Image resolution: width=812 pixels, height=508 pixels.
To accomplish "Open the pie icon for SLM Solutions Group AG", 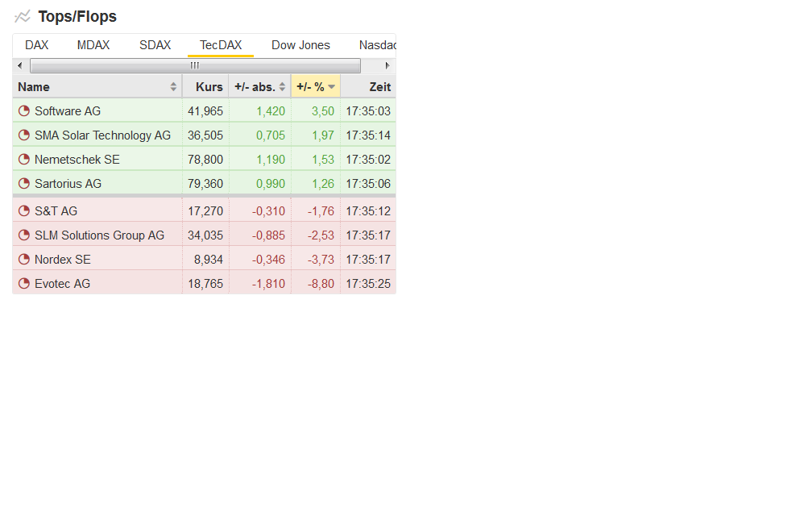I will point(24,235).
